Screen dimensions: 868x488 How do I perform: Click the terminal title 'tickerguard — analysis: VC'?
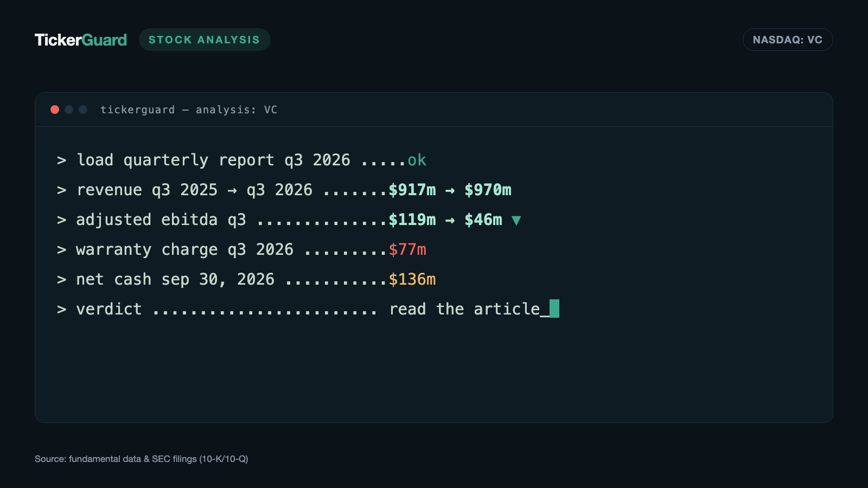tap(189, 110)
